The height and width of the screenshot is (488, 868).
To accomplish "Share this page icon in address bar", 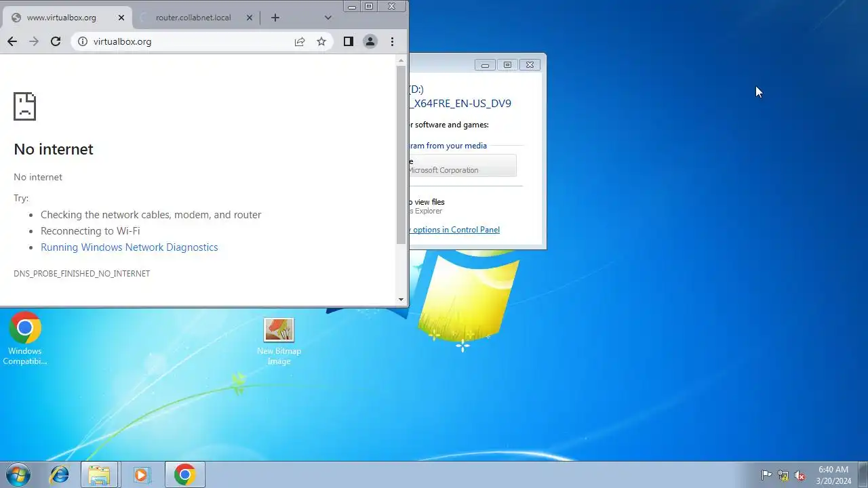I will [300, 41].
